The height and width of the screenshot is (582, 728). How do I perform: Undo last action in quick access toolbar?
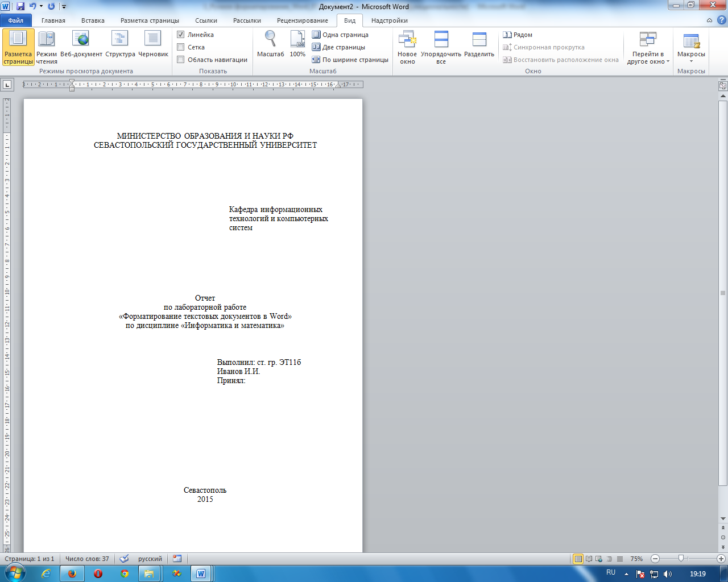33,6
